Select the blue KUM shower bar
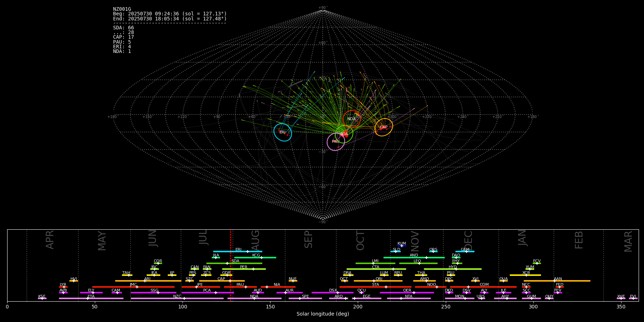 [x=402, y=246]
